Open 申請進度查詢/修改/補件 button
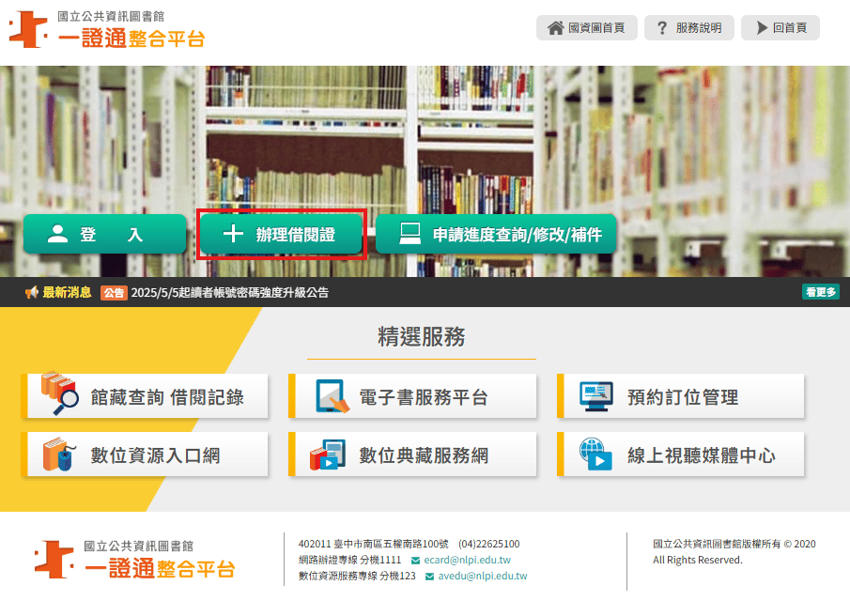850x616 pixels. click(496, 235)
